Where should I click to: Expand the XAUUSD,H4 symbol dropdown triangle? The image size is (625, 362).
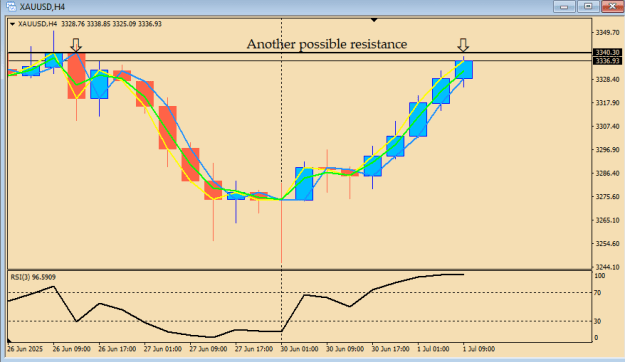(x=12, y=24)
